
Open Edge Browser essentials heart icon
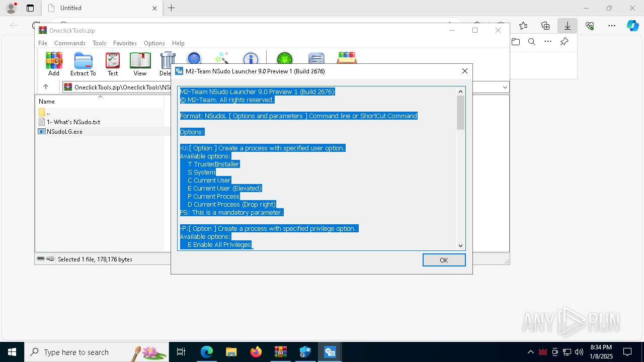(590, 26)
